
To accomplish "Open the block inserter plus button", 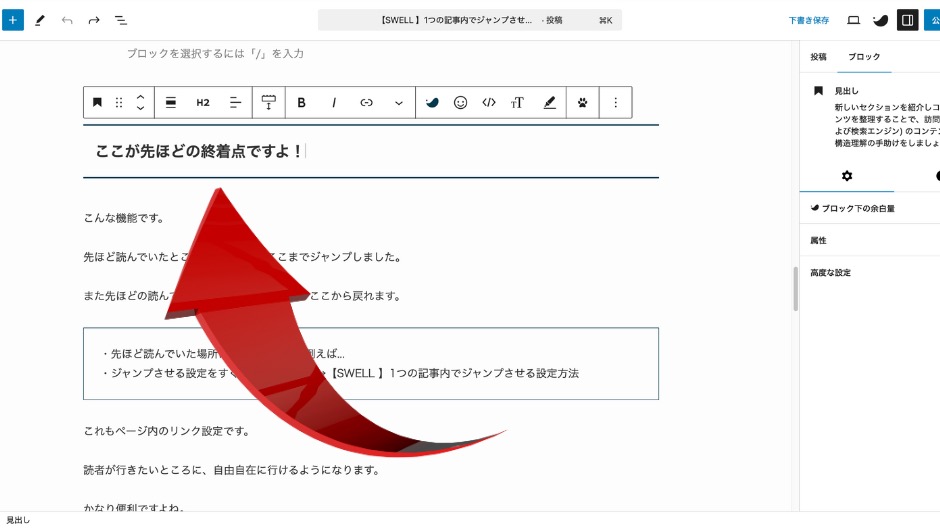I will 13,20.
